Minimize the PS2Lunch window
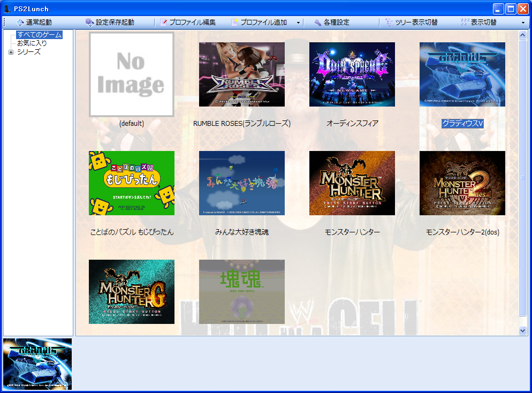This screenshot has width=532, height=393. tap(498, 9)
